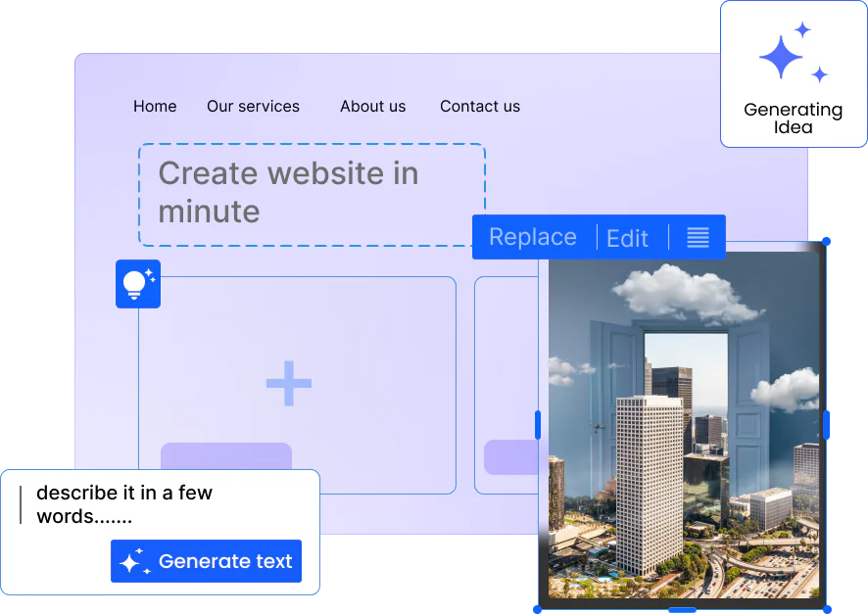The image size is (868, 614).
Task: Select the lightbulb idea suggestion icon
Action: pyautogui.click(x=137, y=284)
